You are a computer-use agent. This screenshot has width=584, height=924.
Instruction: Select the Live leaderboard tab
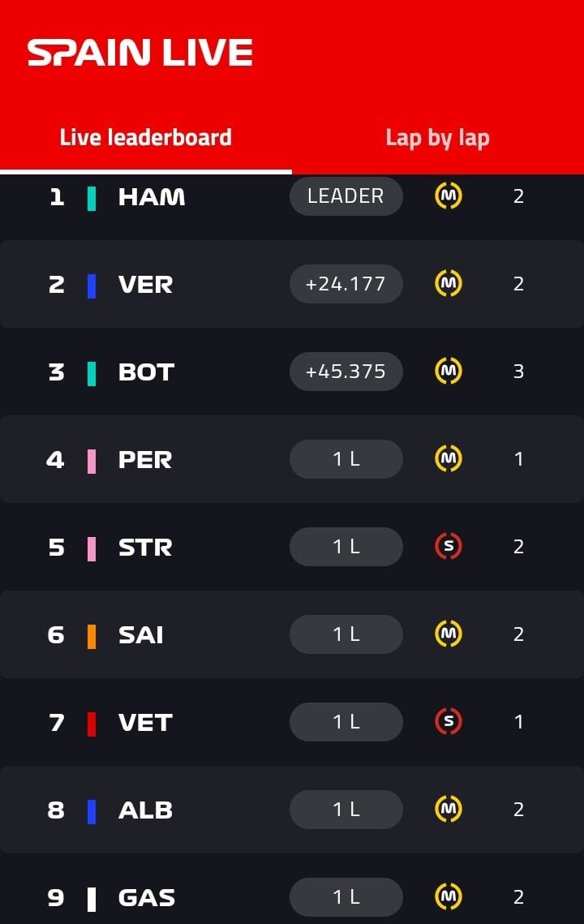(x=145, y=137)
